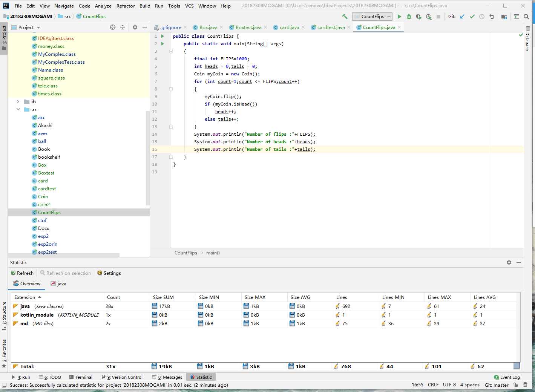Click the lock icon in status bar
535x392 pixels.
516,385
